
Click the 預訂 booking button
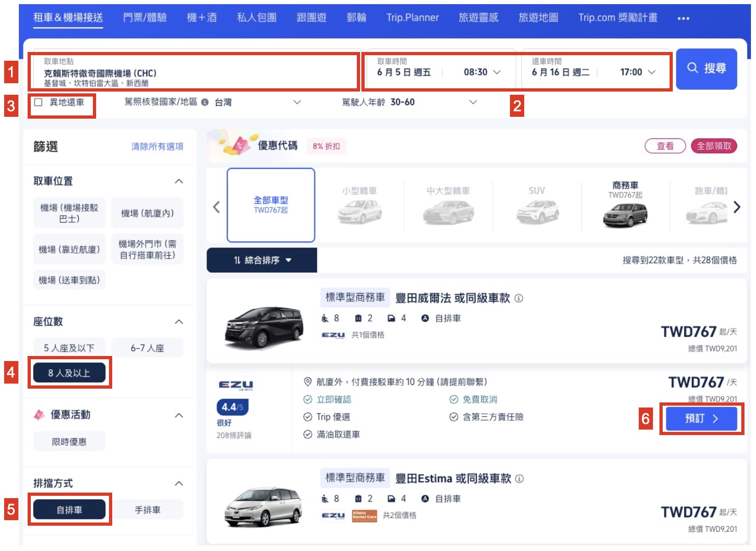[x=701, y=419]
